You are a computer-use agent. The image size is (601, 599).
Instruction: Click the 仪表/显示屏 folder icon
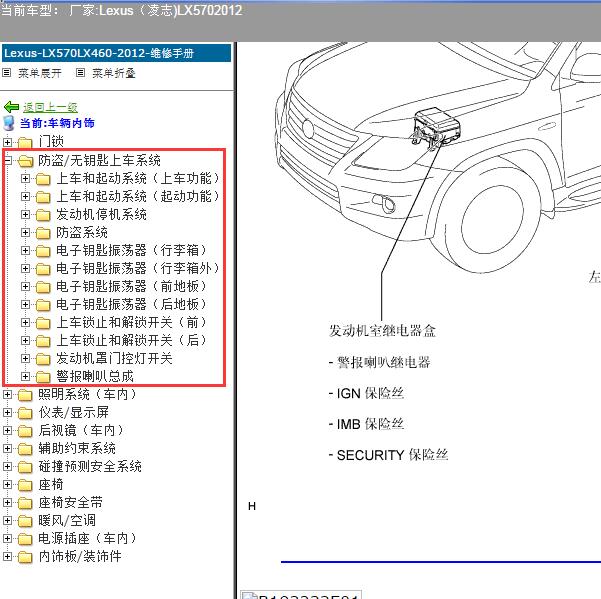coord(25,413)
